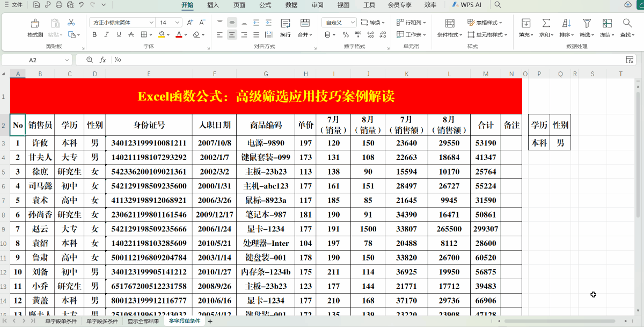Image resolution: width=644 pixels, height=327 pixels.
Task: Toggle bold formatting on selected cell
Action: coord(94,34)
